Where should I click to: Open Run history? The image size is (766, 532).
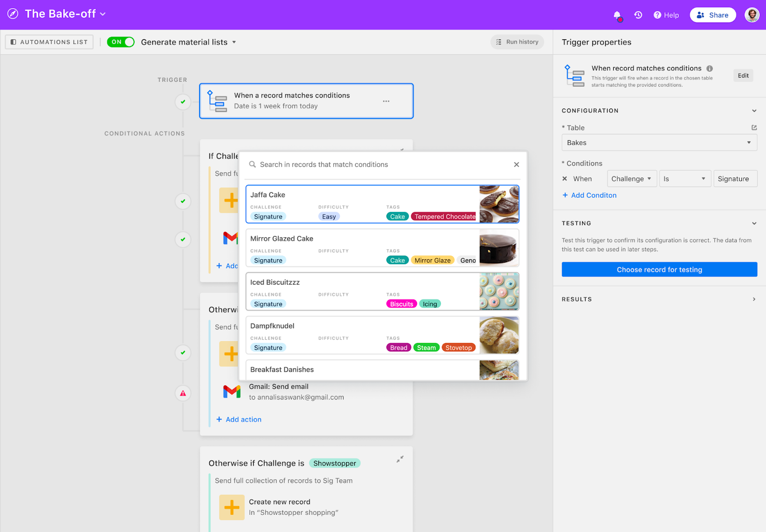[518, 42]
